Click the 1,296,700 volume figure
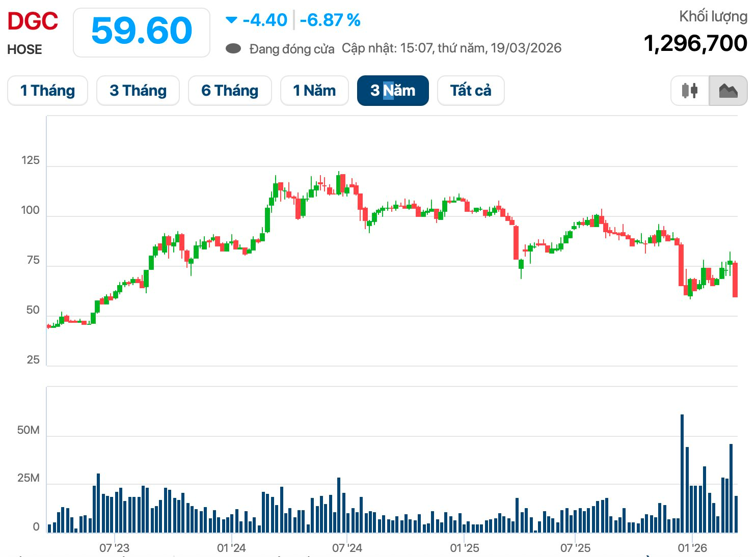The height and width of the screenshot is (557, 756). pos(695,43)
